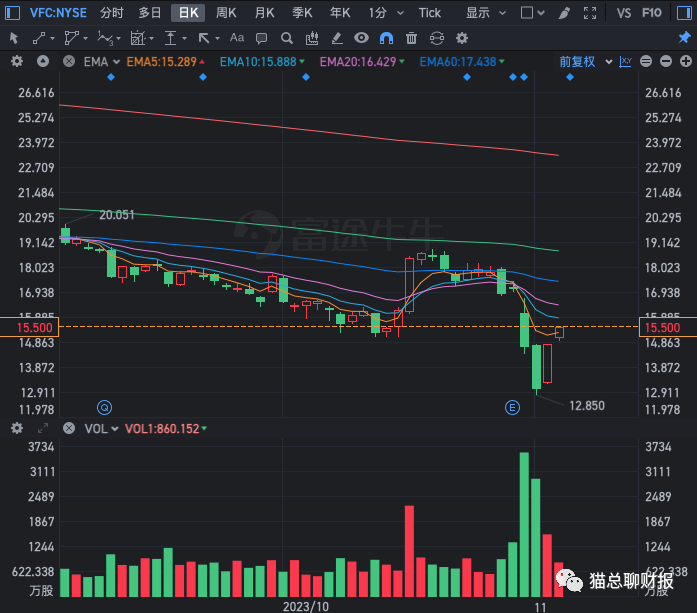Click the magnifier search icon
This screenshot has height=613, width=697.
286,37
